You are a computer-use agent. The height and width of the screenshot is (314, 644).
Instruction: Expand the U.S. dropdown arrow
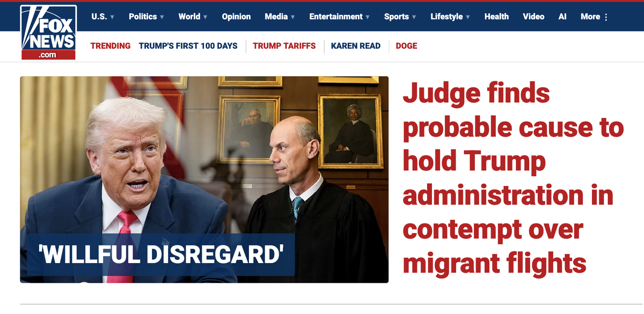pos(112,17)
